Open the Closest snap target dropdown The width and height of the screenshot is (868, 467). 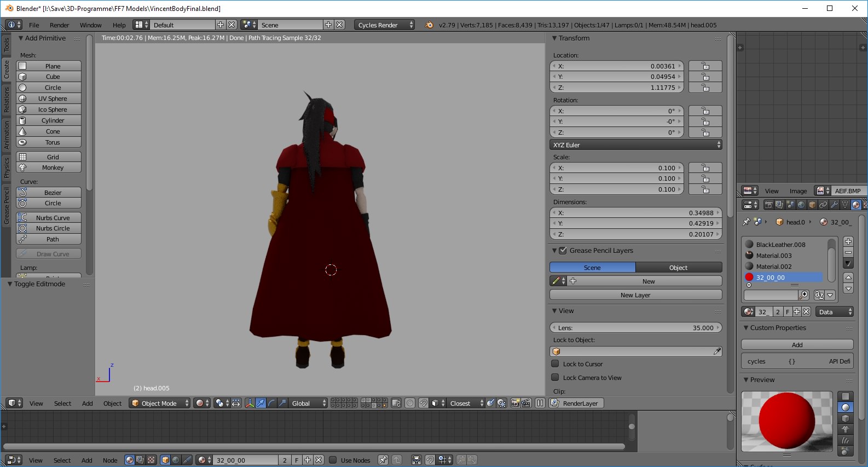[466, 403]
